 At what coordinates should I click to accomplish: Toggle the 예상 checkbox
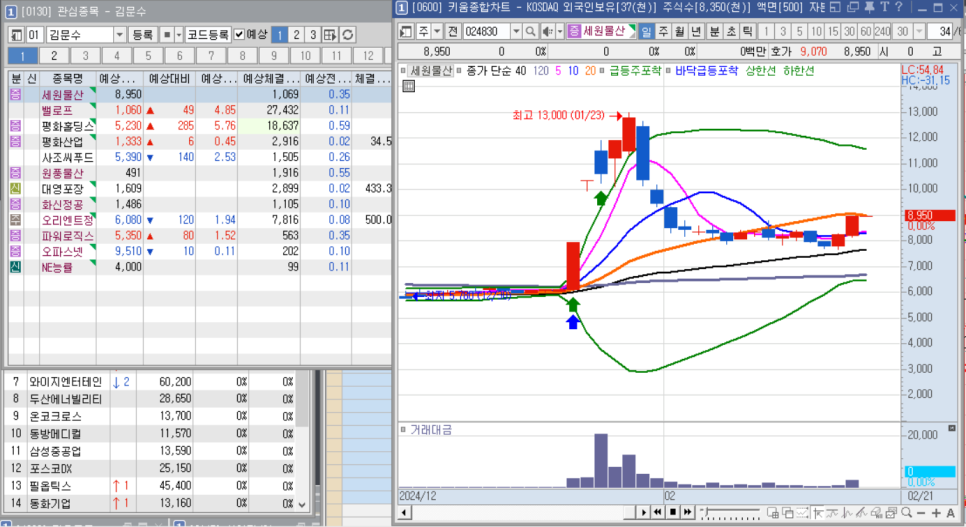(x=240, y=35)
